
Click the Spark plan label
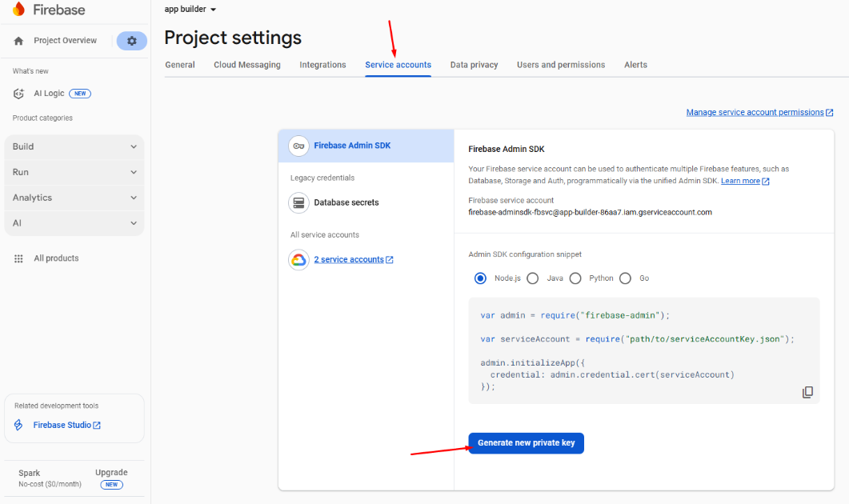pyautogui.click(x=30, y=473)
